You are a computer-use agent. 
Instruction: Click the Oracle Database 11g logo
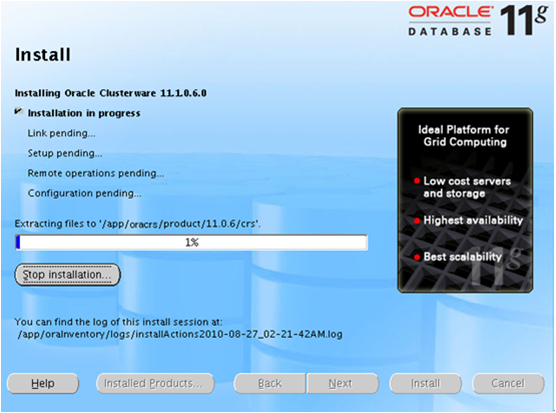[478, 21]
